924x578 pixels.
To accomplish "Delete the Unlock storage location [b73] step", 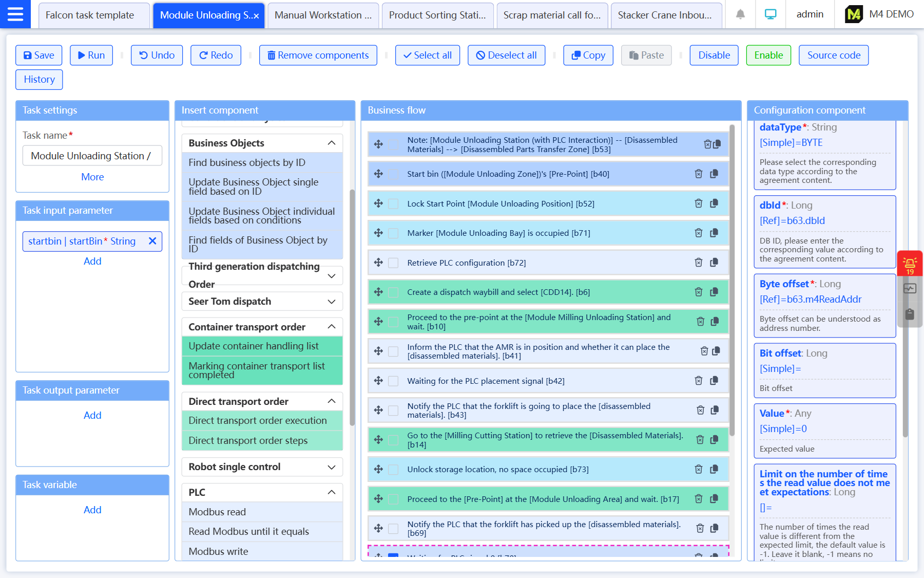I will 698,469.
